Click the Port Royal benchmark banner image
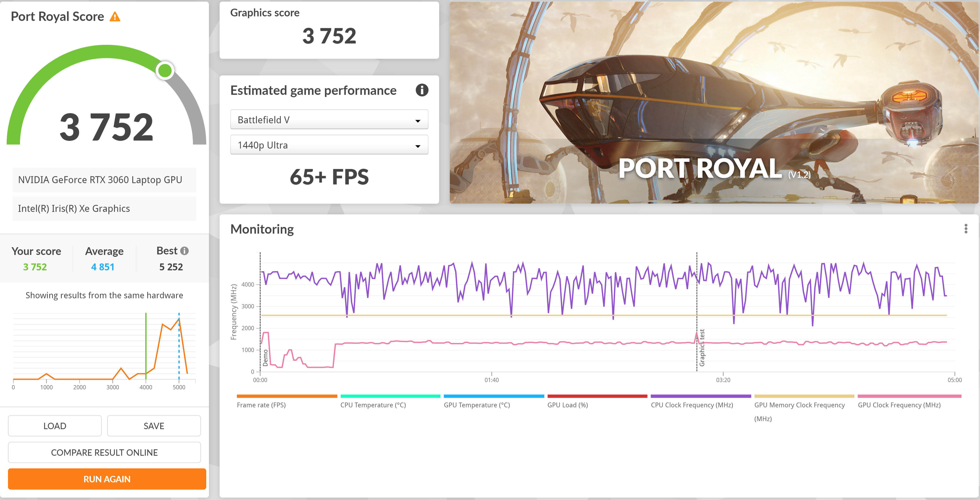The width and height of the screenshot is (980, 500). click(x=714, y=103)
